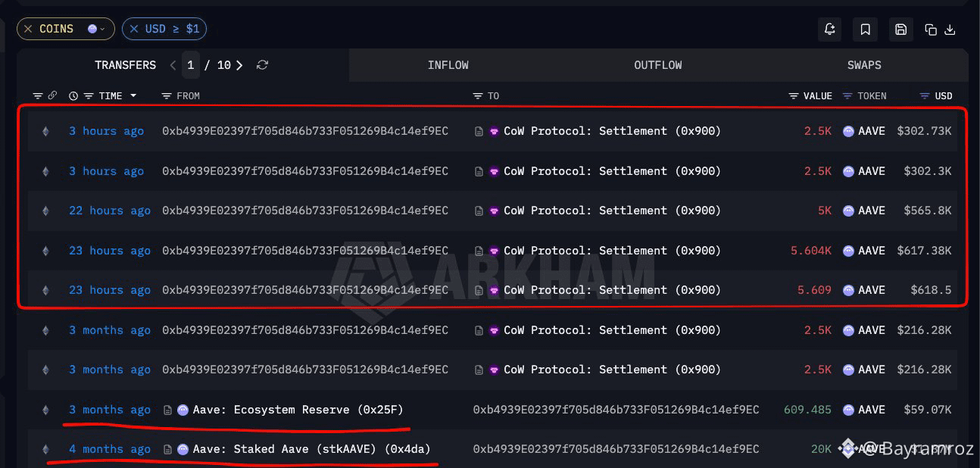Open the USD column filter

(925, 96)
